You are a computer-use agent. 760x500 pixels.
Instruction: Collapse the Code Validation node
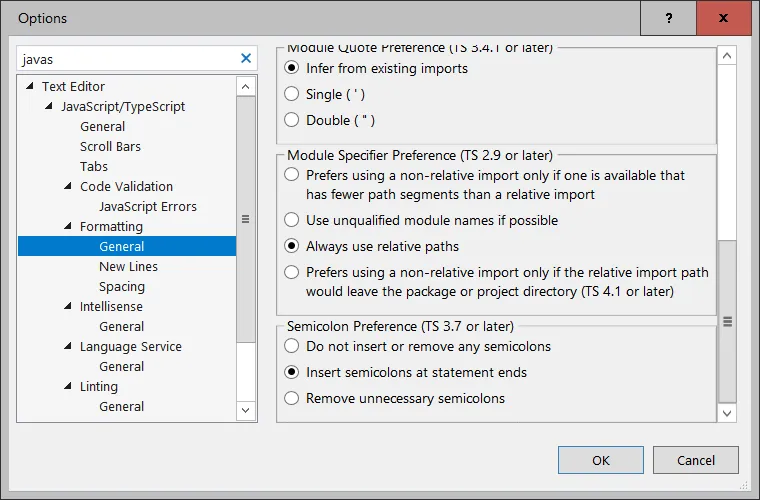(68, 187)
